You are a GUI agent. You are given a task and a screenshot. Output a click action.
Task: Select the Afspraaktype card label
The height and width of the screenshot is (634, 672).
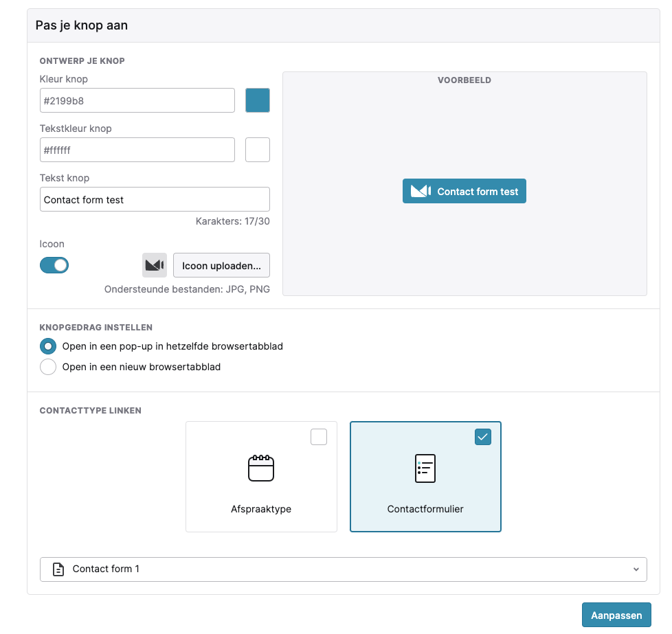click(x=261, y=509)
